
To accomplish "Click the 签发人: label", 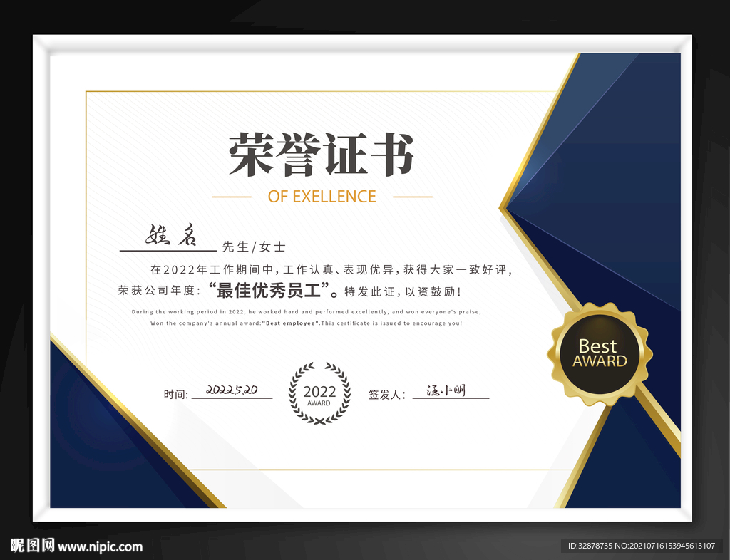I will 387,395.
